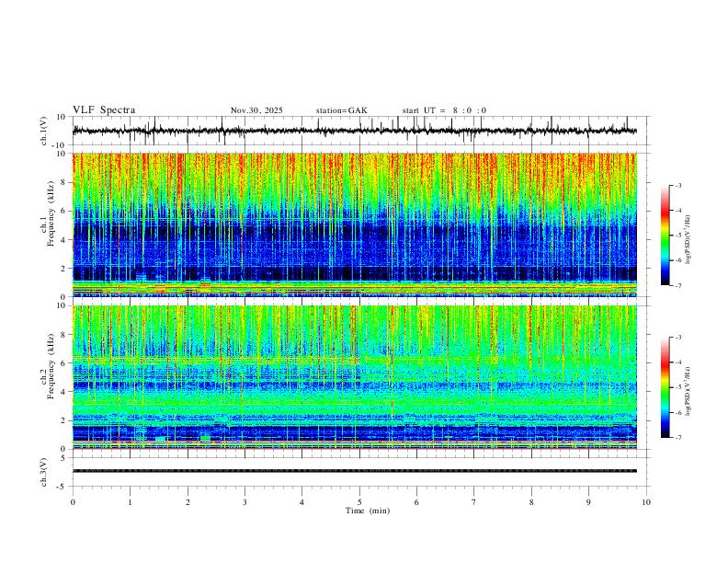
Task: Click the time axis tick label "6"
Action: point(417,502)
